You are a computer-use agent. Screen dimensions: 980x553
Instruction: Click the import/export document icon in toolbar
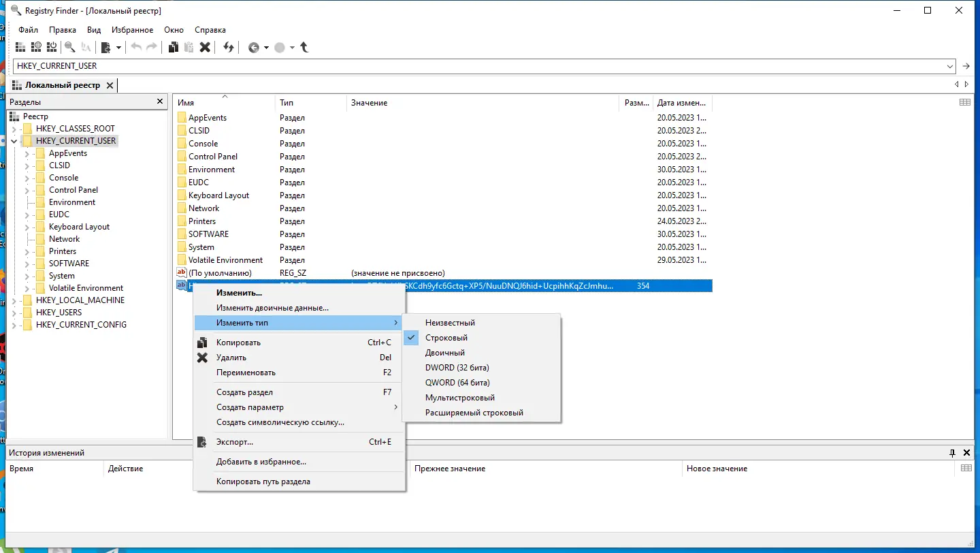click(106, 47)
